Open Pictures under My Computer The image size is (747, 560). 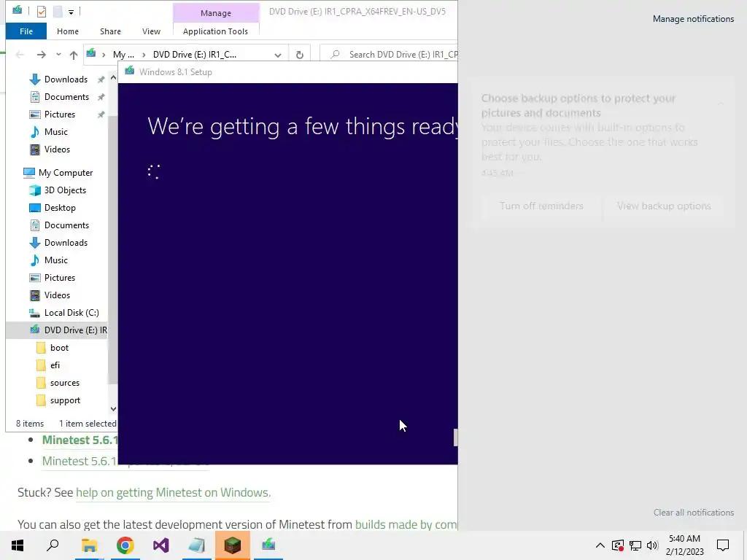coord(60,278)
